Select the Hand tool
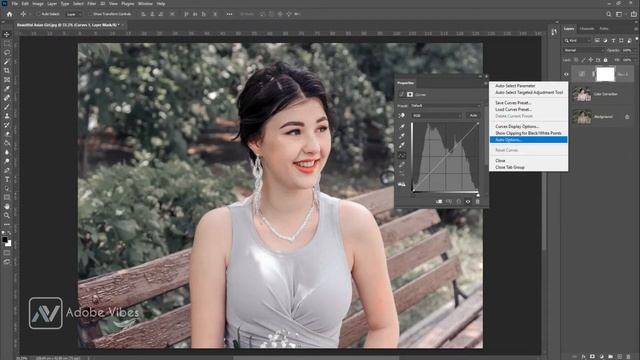The image size is (640, 360). pyautogui.click(x=7, y=206)
